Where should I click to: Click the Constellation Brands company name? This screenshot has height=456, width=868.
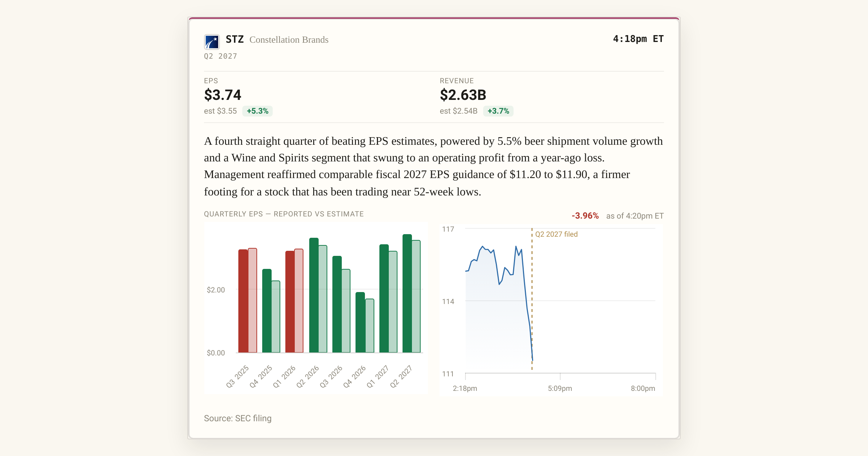point(289,40)
